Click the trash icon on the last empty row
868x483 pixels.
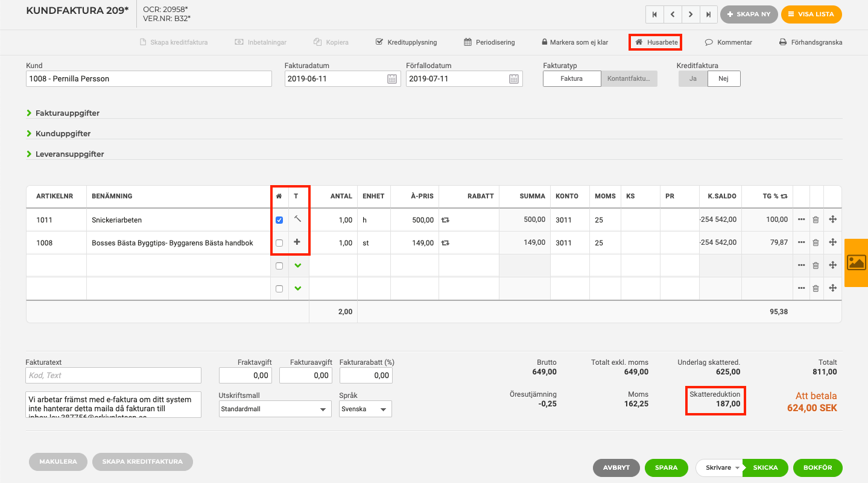pos(816,289)
